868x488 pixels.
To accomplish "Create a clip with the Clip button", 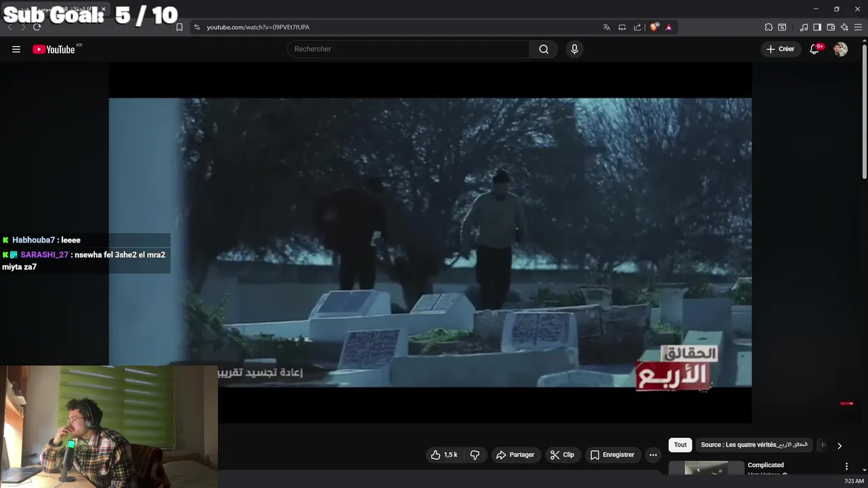I will [x=562, y=455].
